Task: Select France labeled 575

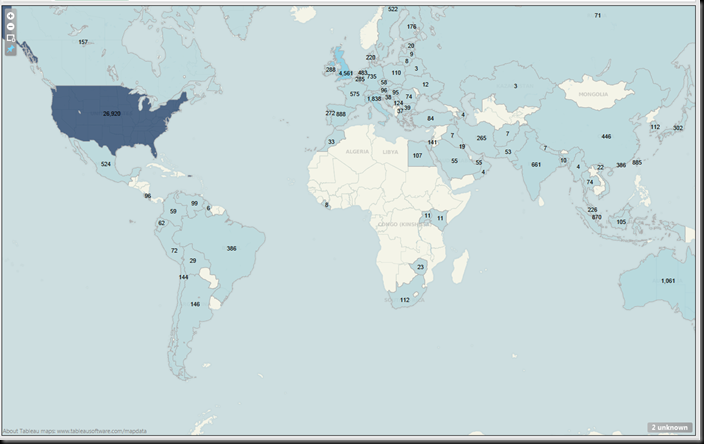Action: (x=355, y=94)
